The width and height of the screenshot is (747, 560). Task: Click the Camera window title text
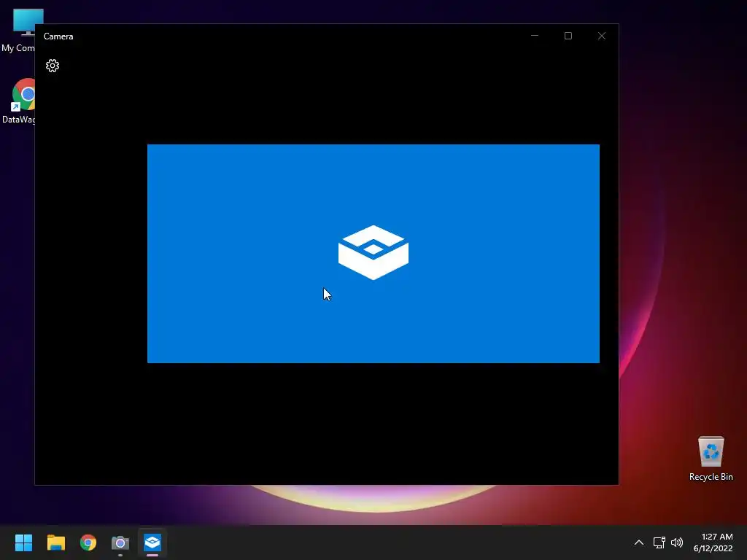click(58, 36)
